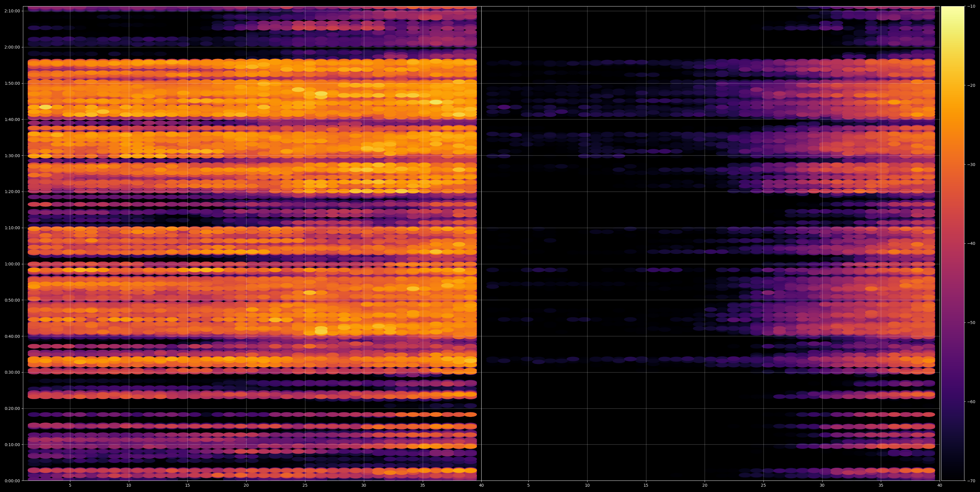Click x-axis label 25 of the left heatmap
This screenshot has width=980, height=492.
point(305,486)
